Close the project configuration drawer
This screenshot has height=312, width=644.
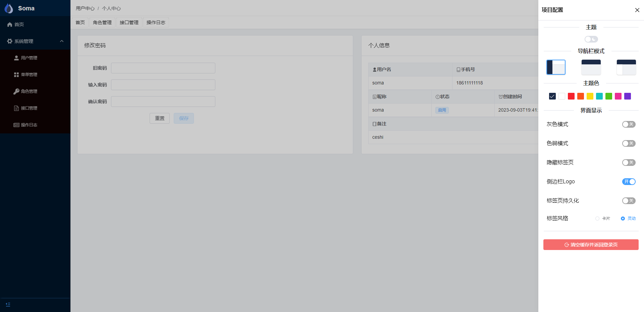click(x=637, y=10)
